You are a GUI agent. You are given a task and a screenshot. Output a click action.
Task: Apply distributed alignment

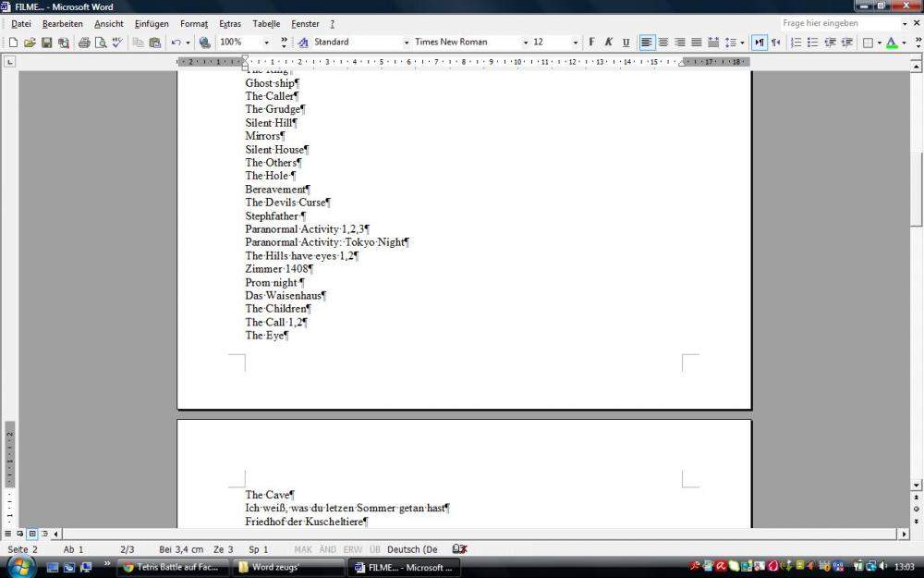click(x=713, y=43)
